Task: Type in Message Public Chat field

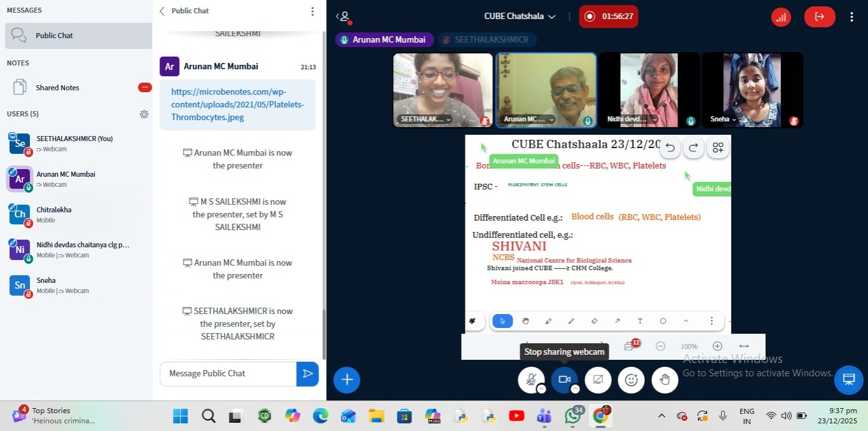Action: coord(228,373)
